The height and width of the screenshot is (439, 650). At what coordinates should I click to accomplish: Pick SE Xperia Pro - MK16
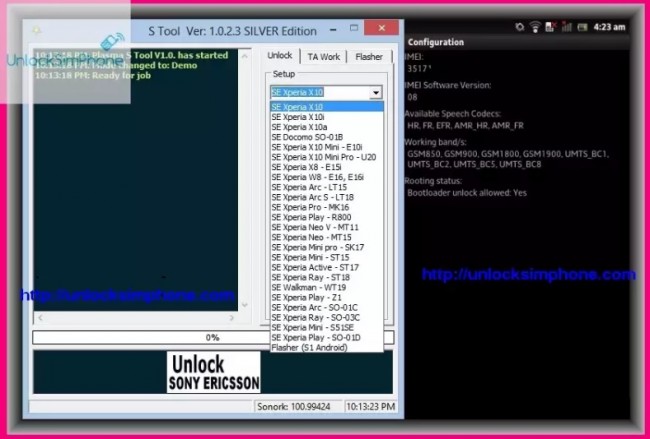[x=327, y=207]
